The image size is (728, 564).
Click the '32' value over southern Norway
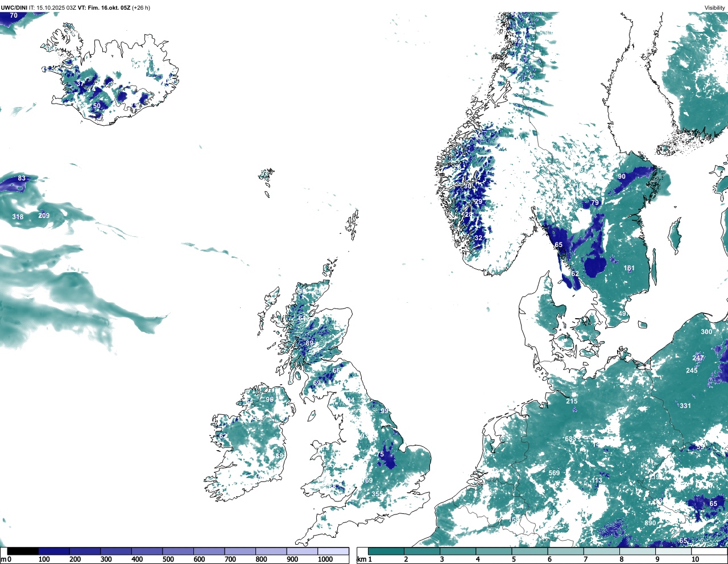pyautogui.click(x=478, y=238)
